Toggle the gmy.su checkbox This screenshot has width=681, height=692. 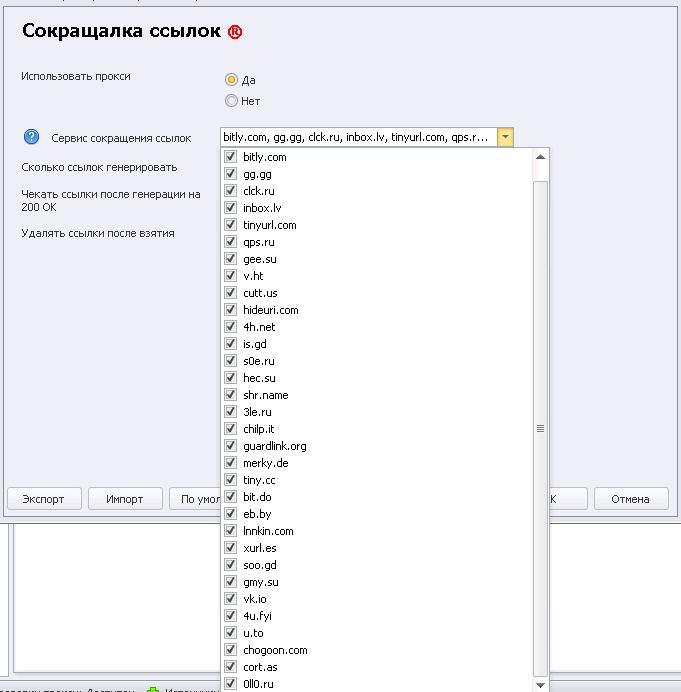tap(230, 582)
